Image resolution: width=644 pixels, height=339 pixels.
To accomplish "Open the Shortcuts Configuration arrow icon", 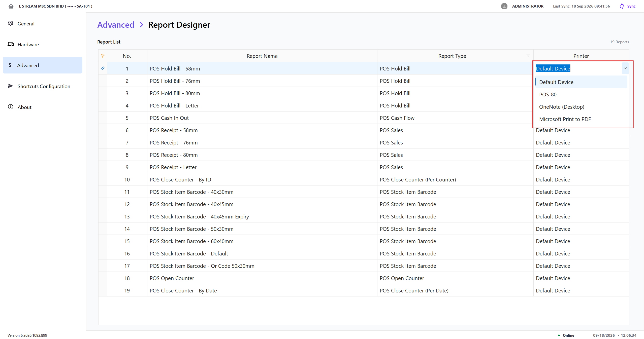I will [x=10, y=86].
